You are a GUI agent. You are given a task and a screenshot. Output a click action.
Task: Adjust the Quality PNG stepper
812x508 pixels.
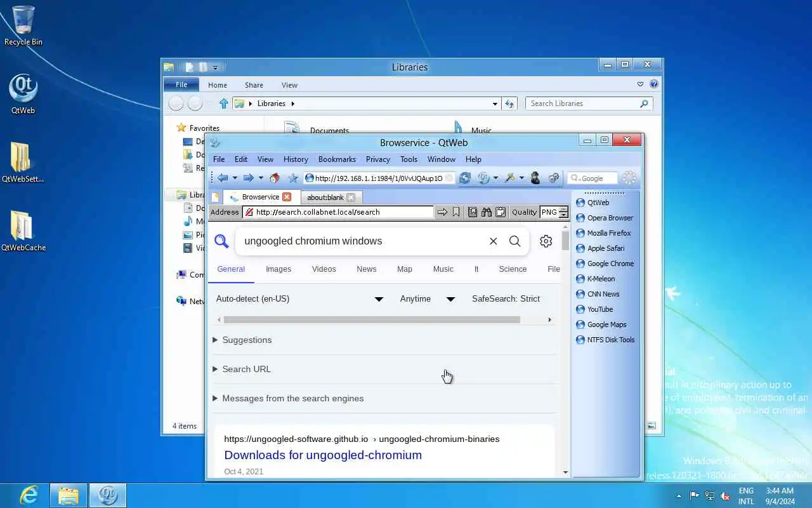point(563,212)
